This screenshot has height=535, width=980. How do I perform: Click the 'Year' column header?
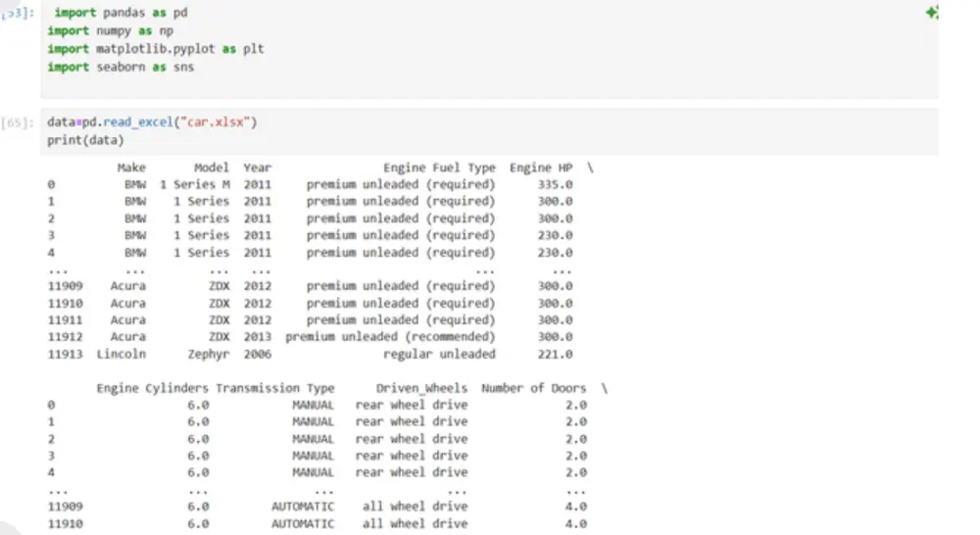coord(258,168)
